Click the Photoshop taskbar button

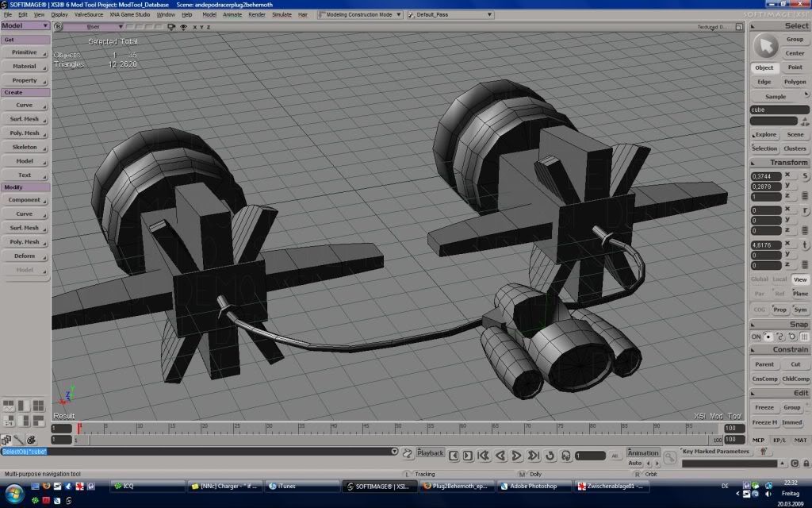point(533,487)
